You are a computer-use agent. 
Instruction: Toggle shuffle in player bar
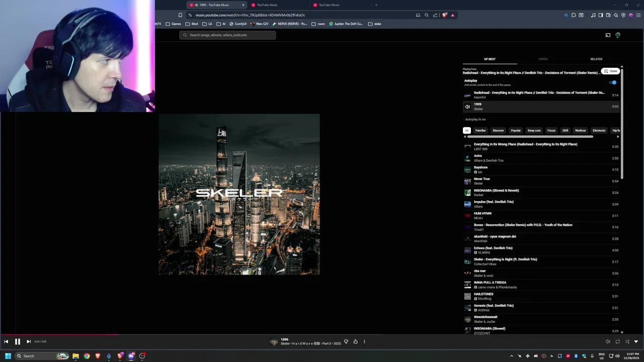pyautogui.click(x=627, y=342)
